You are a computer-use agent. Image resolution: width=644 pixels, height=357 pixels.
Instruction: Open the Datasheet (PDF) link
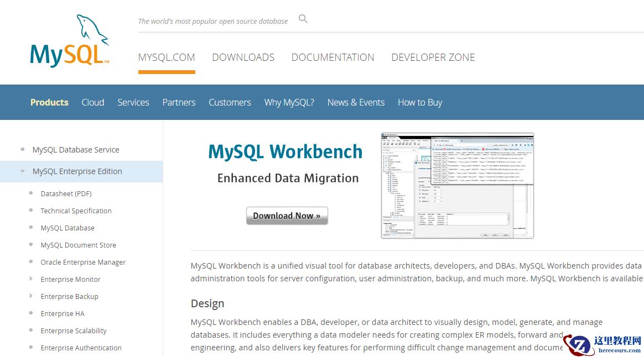(x=66, y=193)
